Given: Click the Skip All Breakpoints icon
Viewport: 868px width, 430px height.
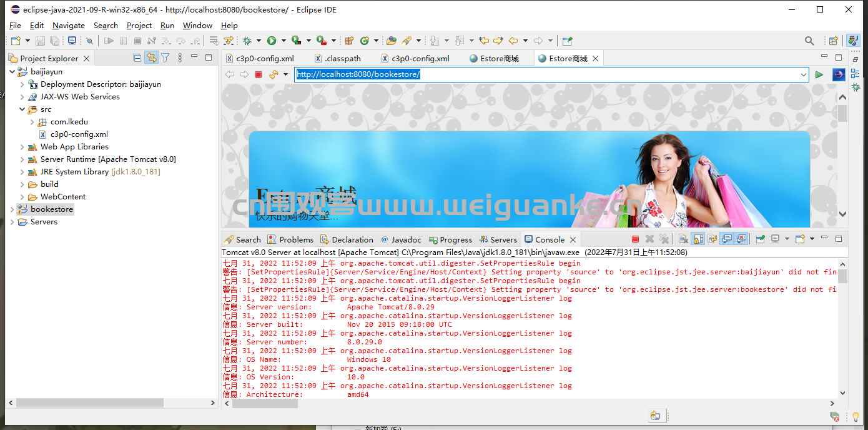Looking at the screenshot, I should [x=89, y=41].
